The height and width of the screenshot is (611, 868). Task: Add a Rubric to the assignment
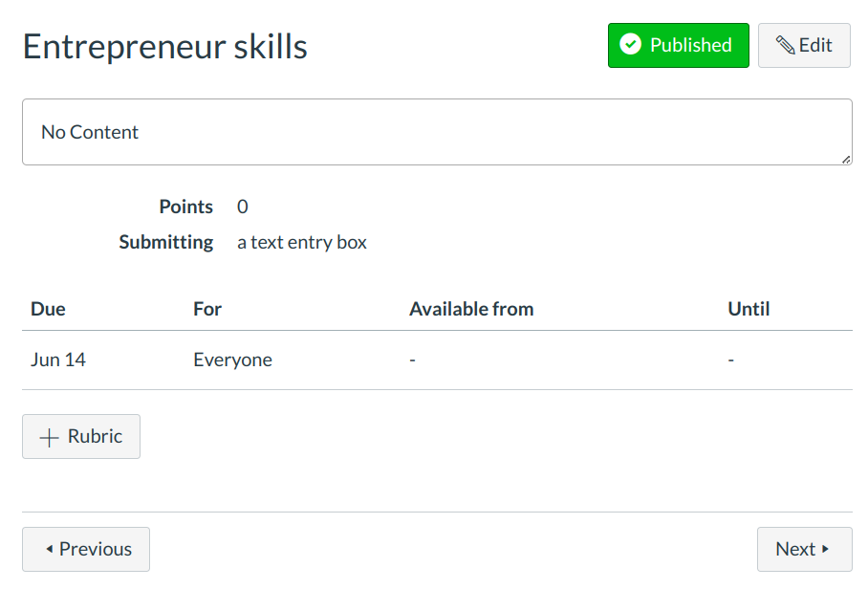pyautogui.click(x=81, y=437)
